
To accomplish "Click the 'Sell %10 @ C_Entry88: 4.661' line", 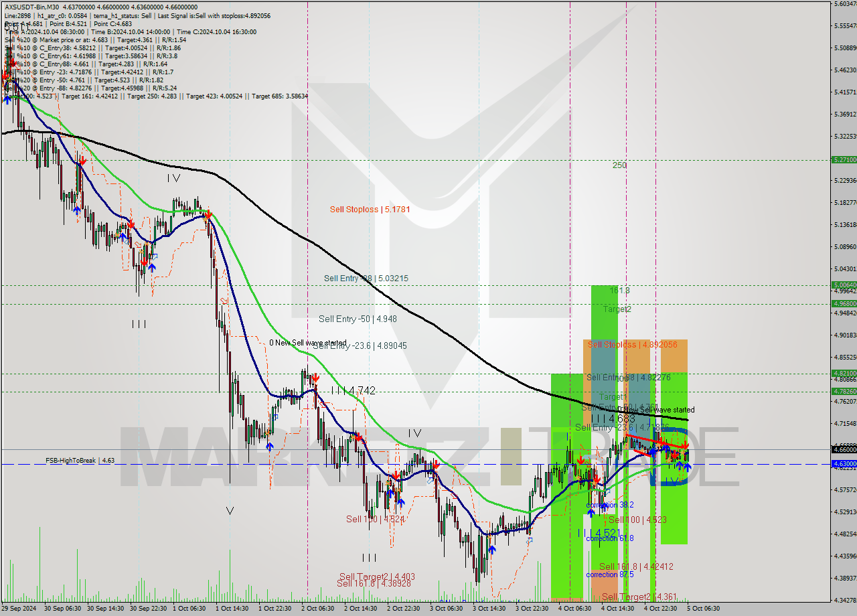I will (86, 64).
